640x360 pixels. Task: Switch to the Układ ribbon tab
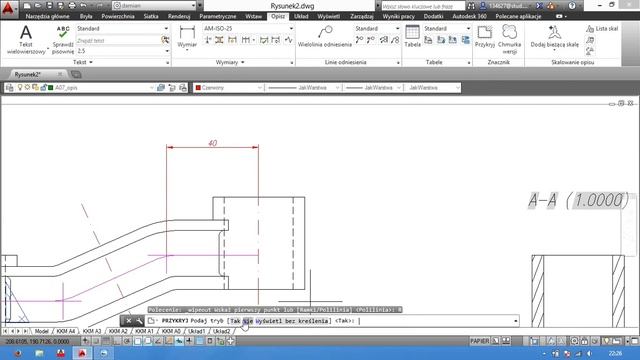pyautogui.click(x=301, y=16)
